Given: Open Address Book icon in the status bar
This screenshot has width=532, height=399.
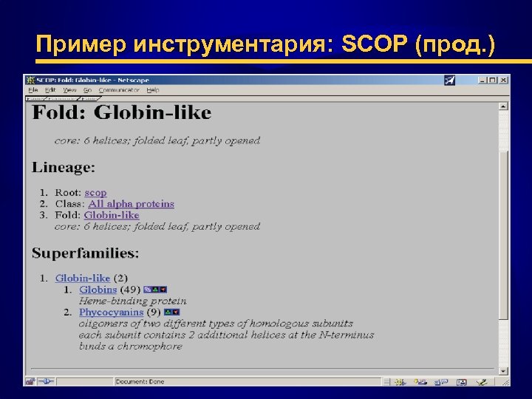Looking at the screenshot, I should click(461, 383).
